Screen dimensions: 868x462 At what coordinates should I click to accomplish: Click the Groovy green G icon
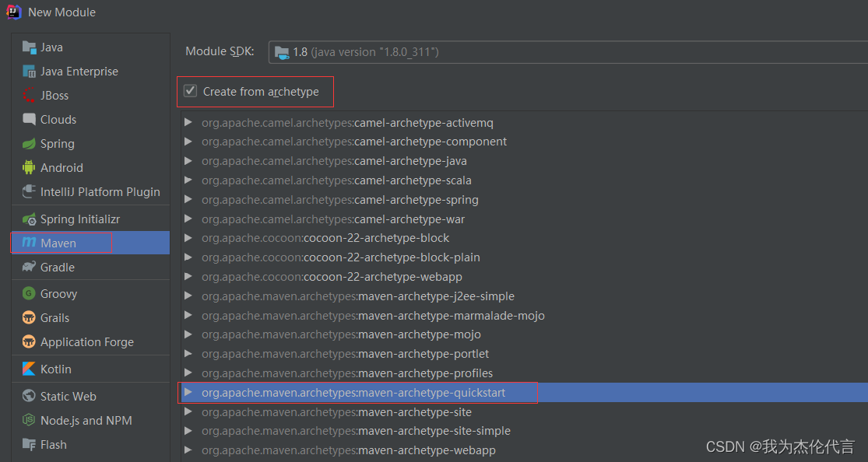(x=29, y=293)
